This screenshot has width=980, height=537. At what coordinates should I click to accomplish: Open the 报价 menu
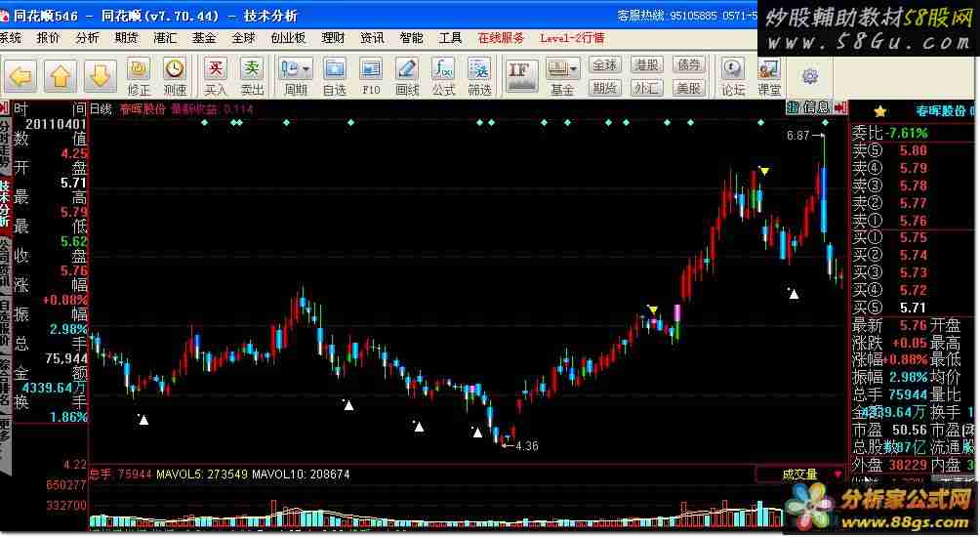click(x=48, y=38)
